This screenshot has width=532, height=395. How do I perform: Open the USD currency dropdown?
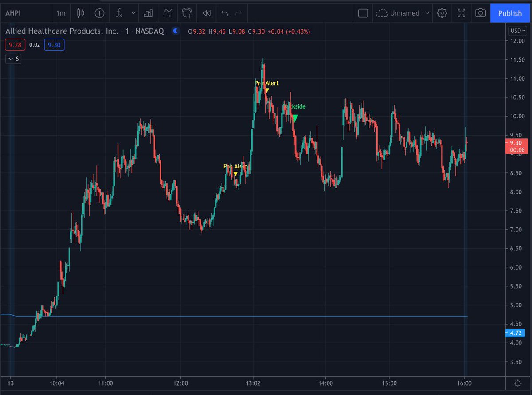click(518, 31)
